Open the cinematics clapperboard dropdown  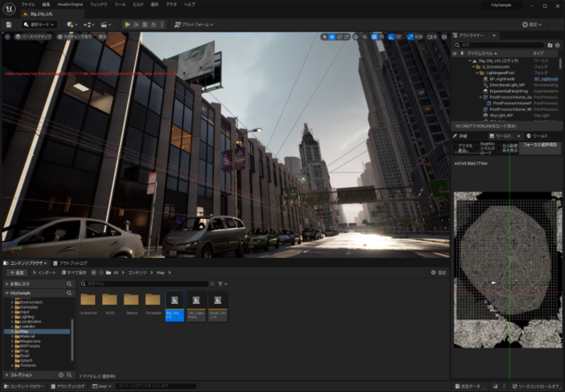(106, 25)
